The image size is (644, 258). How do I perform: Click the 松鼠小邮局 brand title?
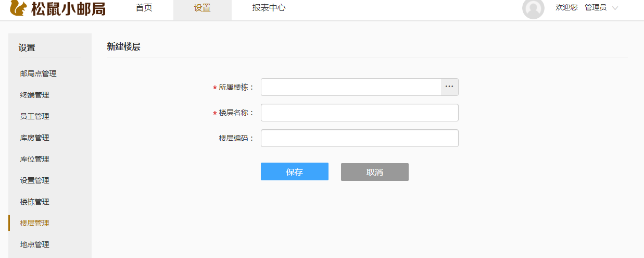(x=68, y=8)
